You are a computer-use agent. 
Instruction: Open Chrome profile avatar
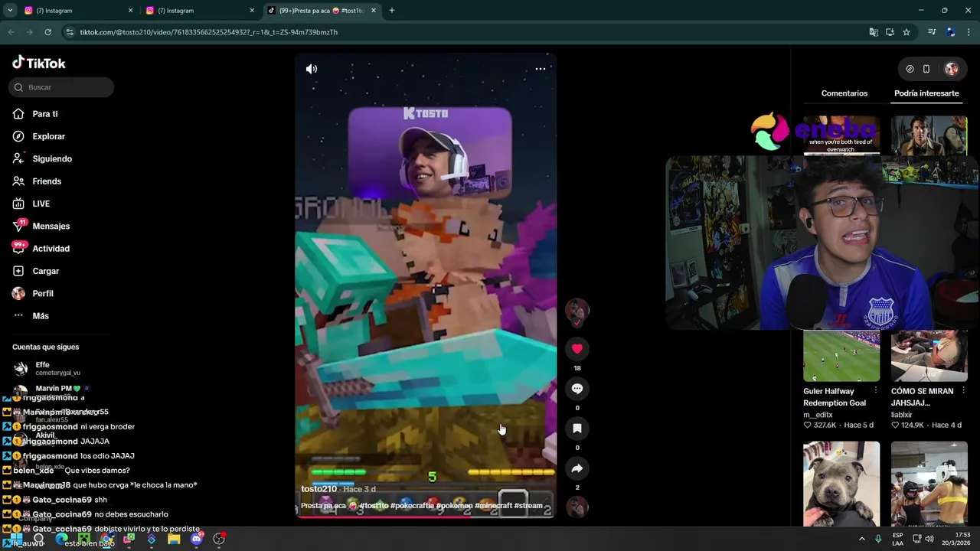point(951,32)
